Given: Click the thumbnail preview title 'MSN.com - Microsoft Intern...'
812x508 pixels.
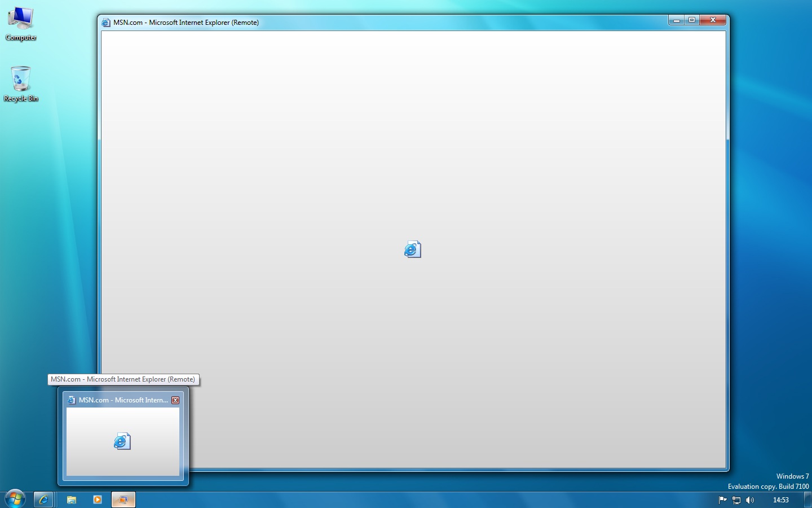Looking at the screenshot, I should [123, 400].
